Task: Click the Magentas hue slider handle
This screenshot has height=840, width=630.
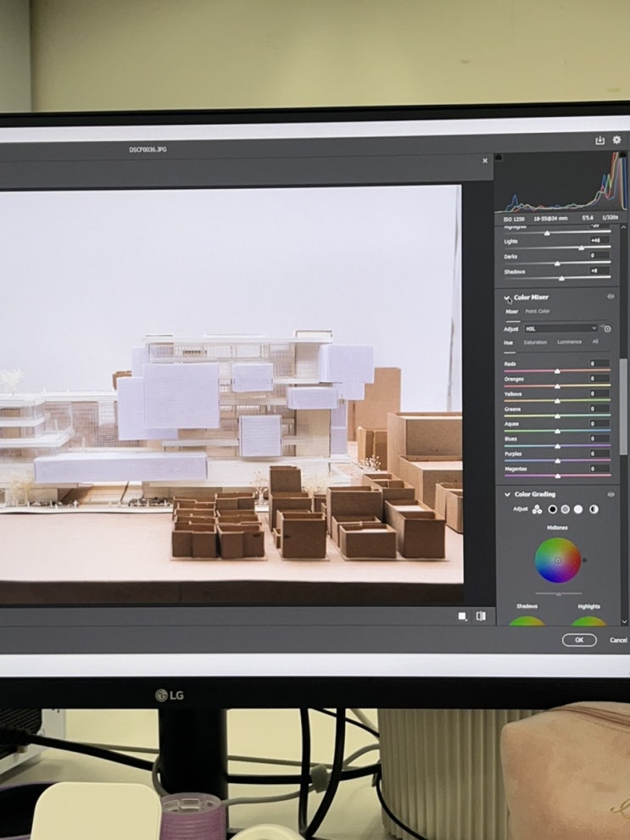Action: [557, 476]
